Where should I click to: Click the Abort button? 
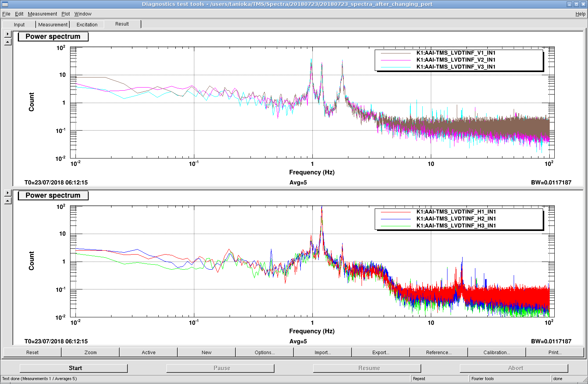click(x=514, y=368)
